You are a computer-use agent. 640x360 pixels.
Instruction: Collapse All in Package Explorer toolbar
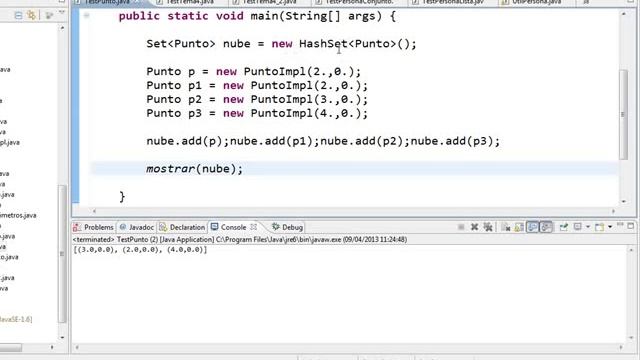pyautogui.click(x=18, y=16)
